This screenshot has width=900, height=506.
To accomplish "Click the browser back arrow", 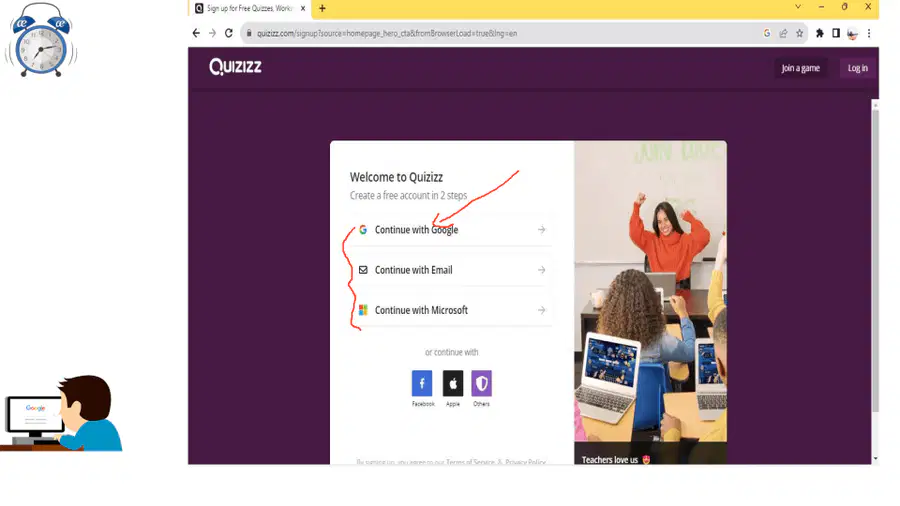I will point(196,33).
